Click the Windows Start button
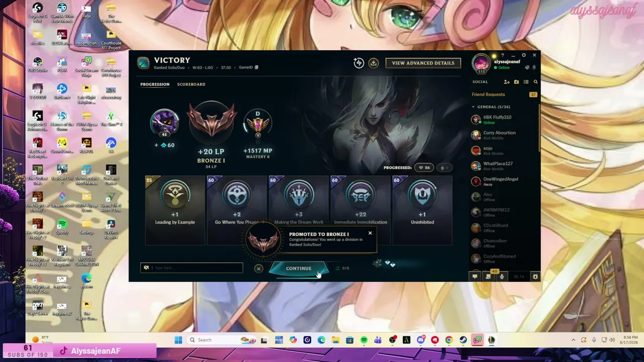This screenshot has height=362, width=644. point(178,340)
